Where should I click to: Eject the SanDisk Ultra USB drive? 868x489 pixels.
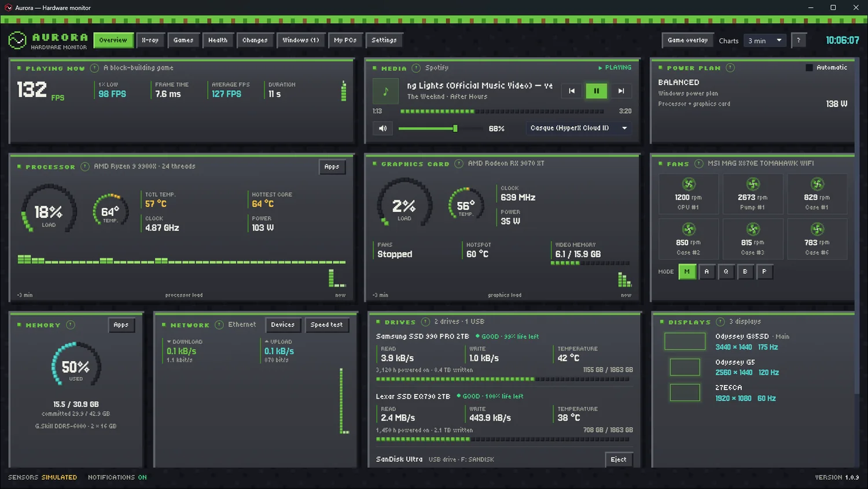coord(619,459)
